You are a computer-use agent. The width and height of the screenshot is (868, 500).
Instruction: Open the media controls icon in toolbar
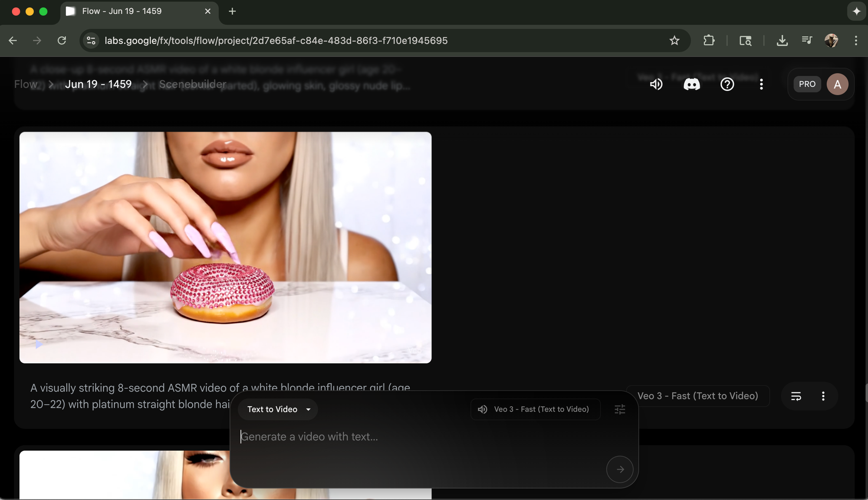(807, 40)
